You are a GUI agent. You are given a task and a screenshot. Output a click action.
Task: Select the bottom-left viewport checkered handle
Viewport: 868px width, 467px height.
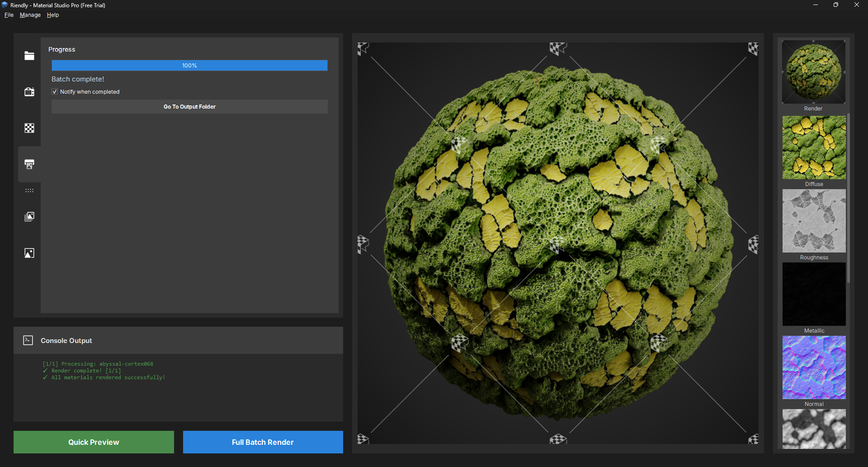click(x=363, y=438)
